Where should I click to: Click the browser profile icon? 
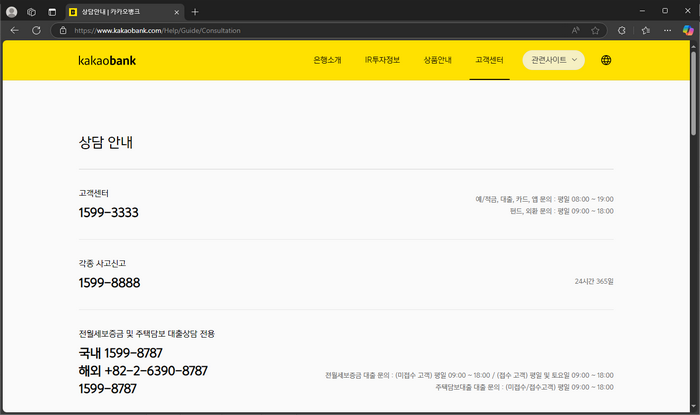tap(14, 11)
